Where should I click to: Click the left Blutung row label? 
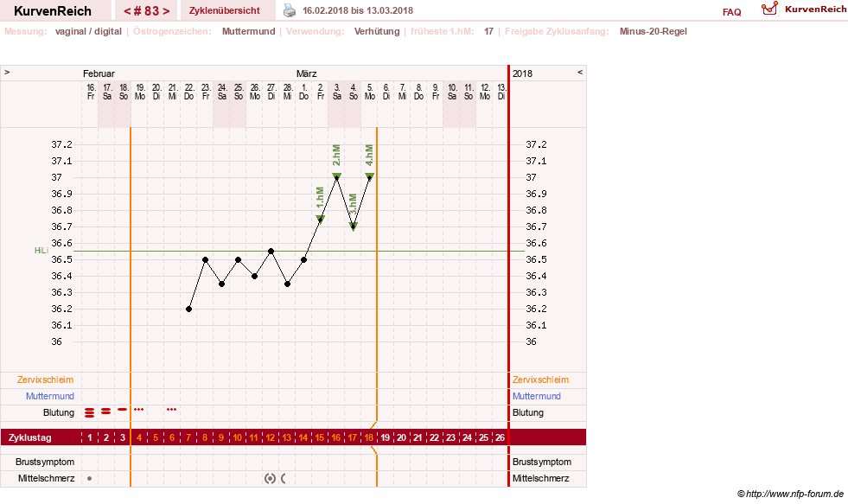59,412
